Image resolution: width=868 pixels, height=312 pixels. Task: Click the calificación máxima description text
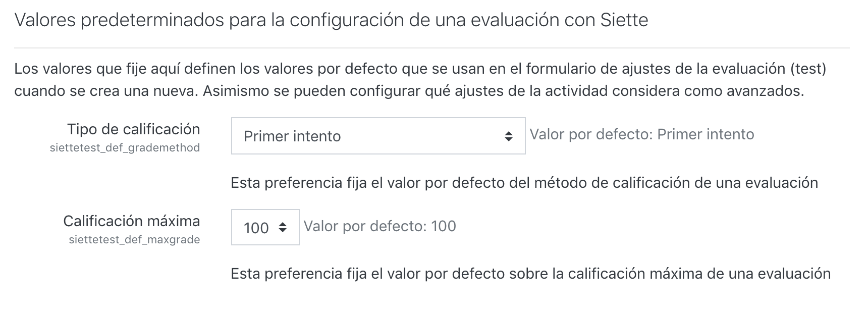tap(530, 274)
